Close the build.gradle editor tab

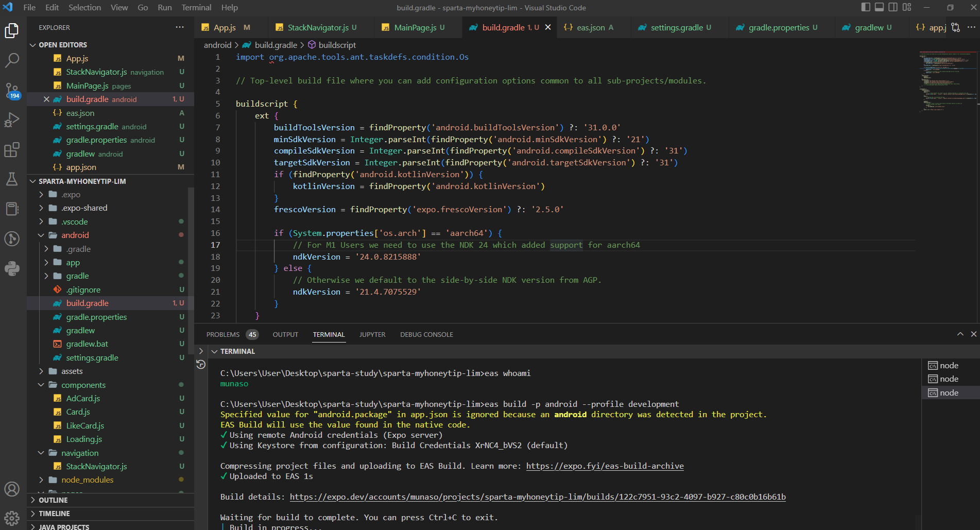(x=548, y=27)
